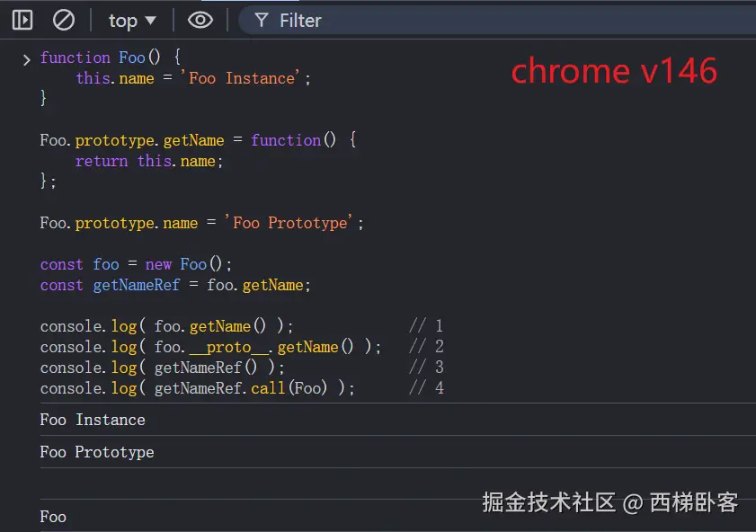Click the 'function Foo() {' code line
The image size is (756, 532).
coord(111,58)
